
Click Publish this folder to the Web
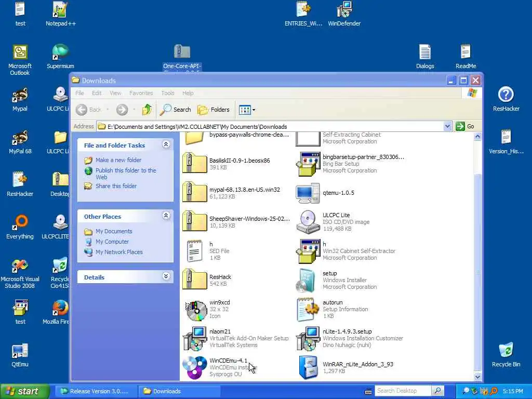pos(126,174)
